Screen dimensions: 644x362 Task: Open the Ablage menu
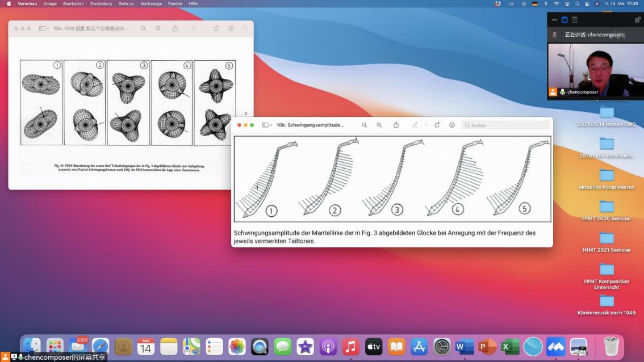click(x=50, y=4)
